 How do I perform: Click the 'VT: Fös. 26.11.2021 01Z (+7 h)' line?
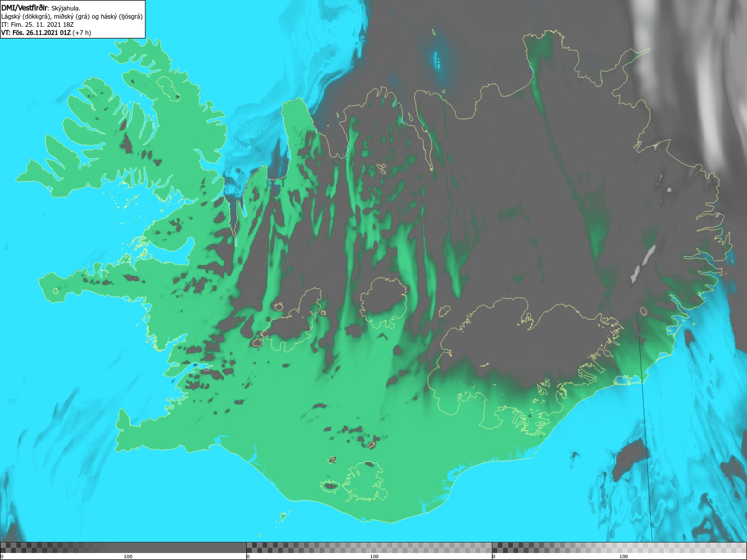point(46,33)
